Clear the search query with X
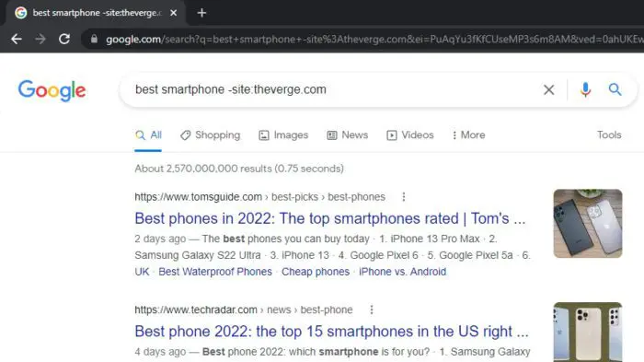This screenshot has height=362, width=644. click(x=548, y=89)
